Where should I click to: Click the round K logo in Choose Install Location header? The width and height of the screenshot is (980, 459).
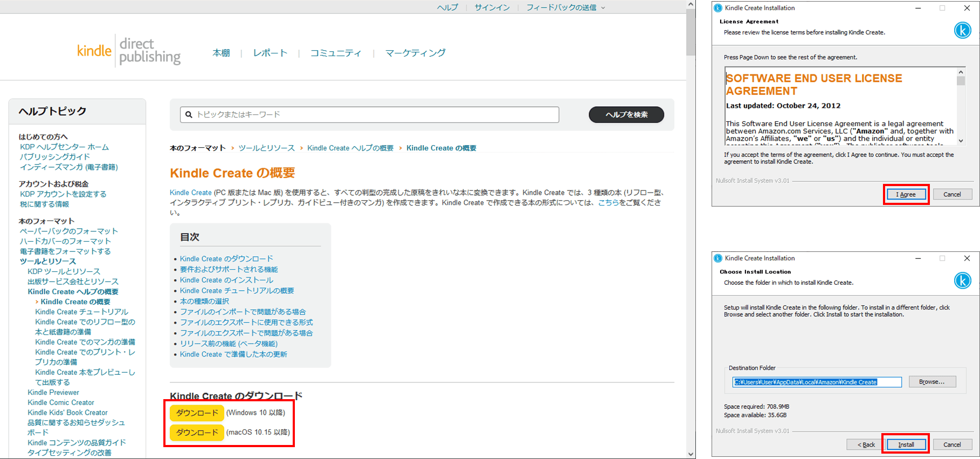point(962,280)
